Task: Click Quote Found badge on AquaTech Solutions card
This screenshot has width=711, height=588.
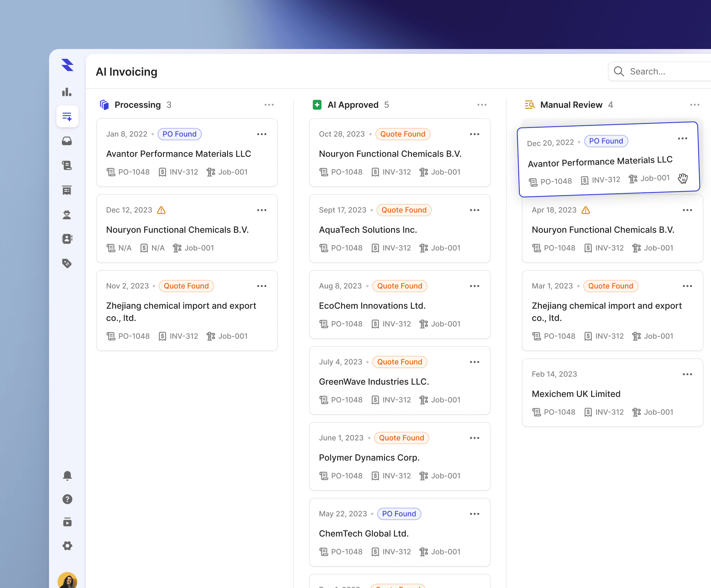Action: [404, 210]
